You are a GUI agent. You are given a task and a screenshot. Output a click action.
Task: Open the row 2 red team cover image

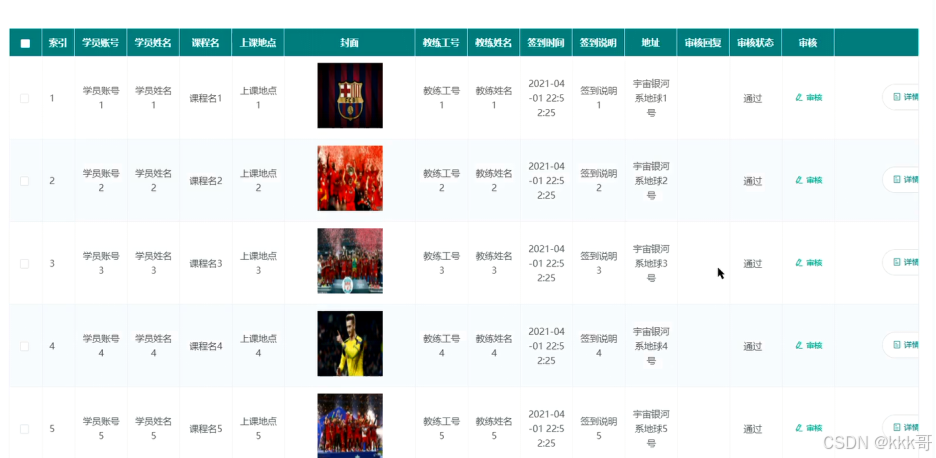click(350, 178)
